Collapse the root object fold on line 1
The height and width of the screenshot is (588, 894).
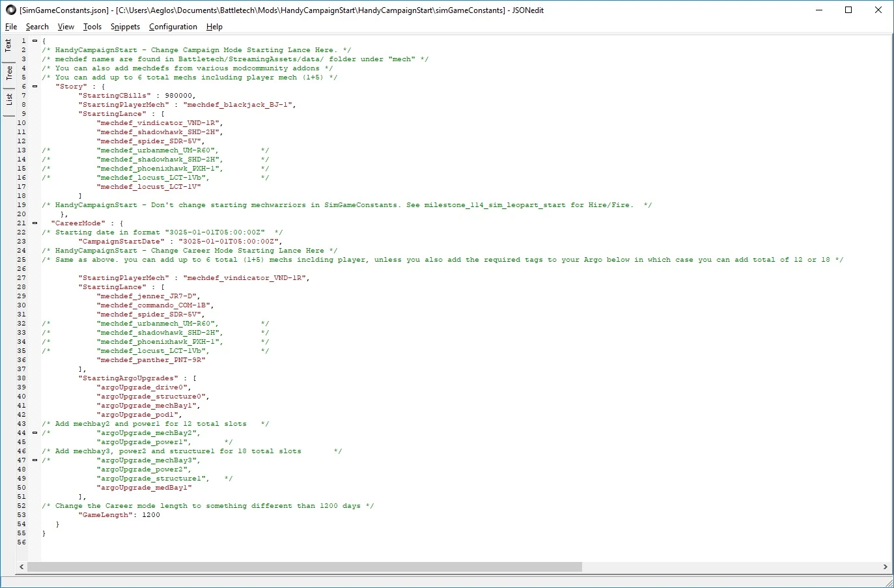35,40
